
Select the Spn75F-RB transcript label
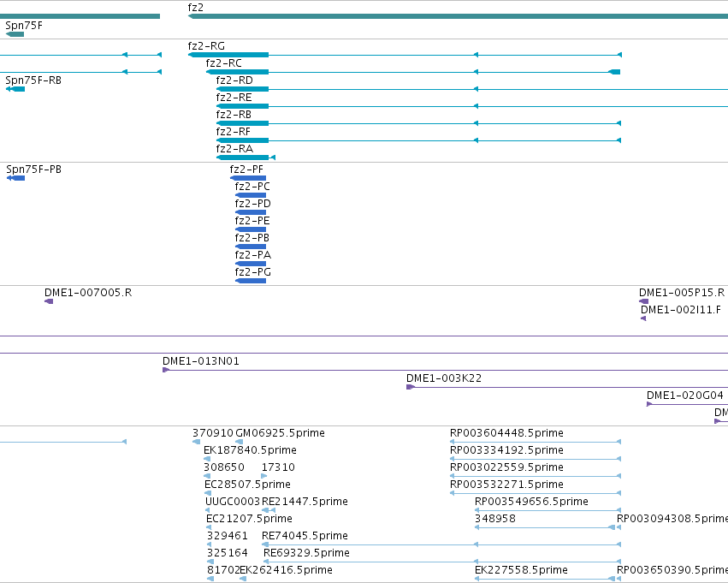click(33, 80)
